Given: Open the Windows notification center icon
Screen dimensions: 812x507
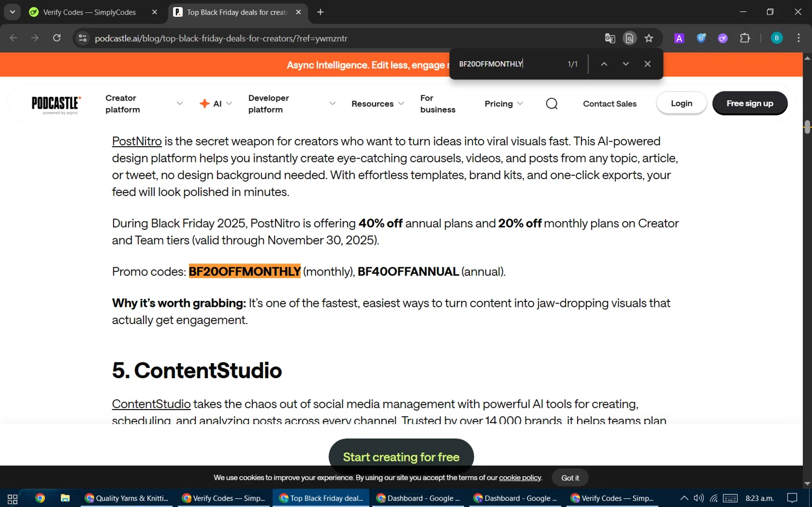Looking at the screenshot, I should [793, 498].
